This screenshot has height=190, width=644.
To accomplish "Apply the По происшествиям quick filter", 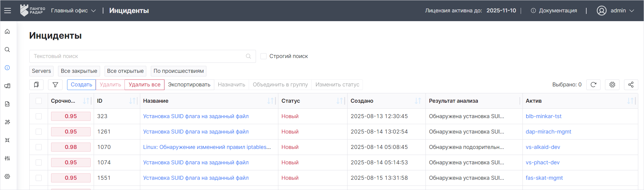I will pos(178,71).
